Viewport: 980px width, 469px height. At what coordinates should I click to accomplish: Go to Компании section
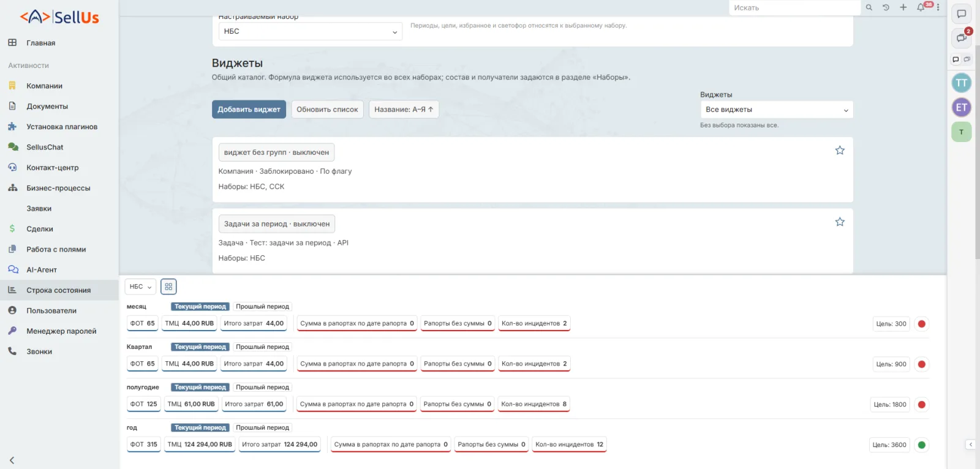(x=44, y=86)
